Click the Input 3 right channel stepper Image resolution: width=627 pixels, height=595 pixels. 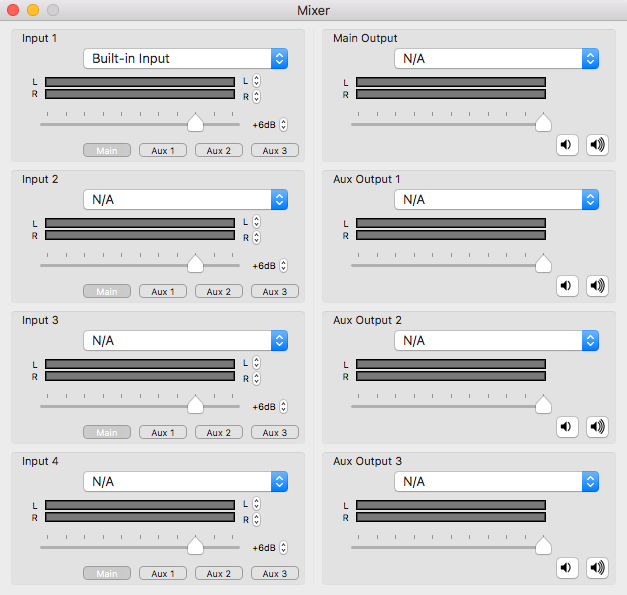tap(257, 379)
